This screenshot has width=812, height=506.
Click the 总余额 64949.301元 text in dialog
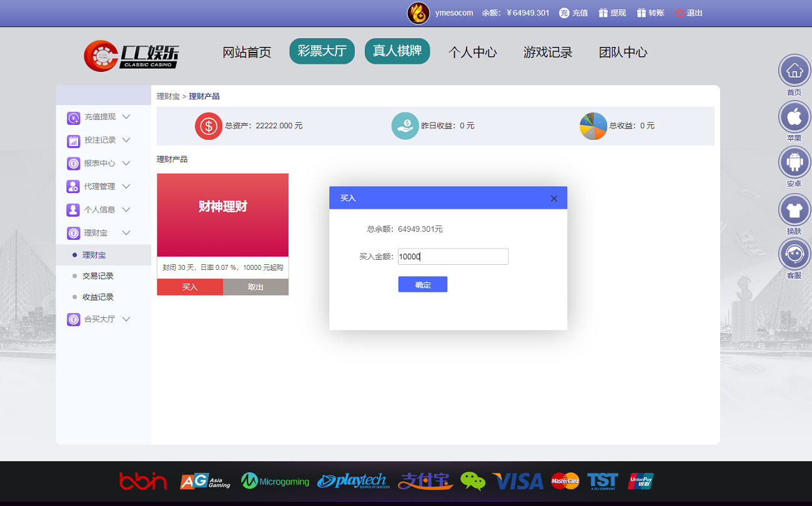coord(405,229)
